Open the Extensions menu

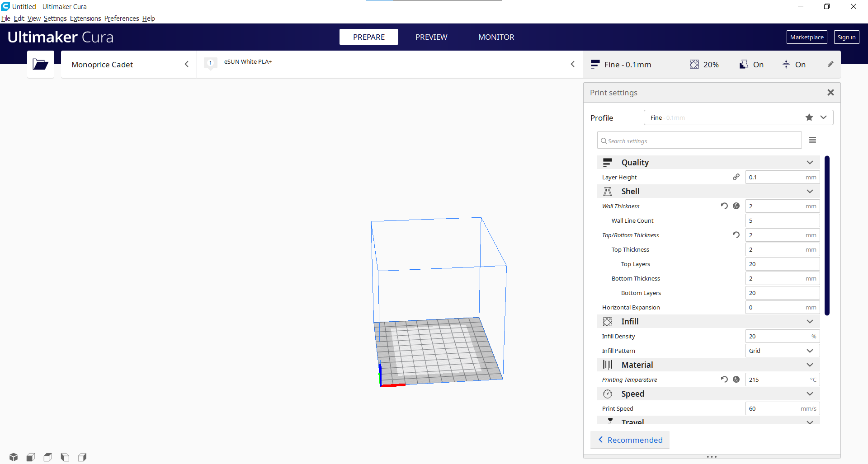[85, 19]
